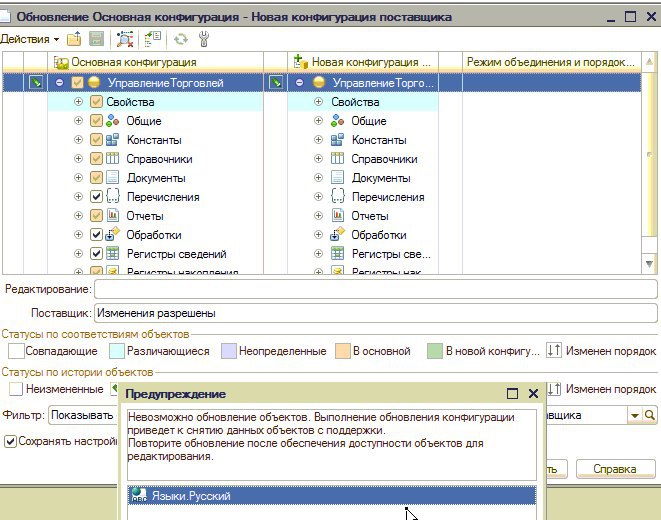
Task: Click the Справочники icon in main configuration
Action: coord(112,158)
